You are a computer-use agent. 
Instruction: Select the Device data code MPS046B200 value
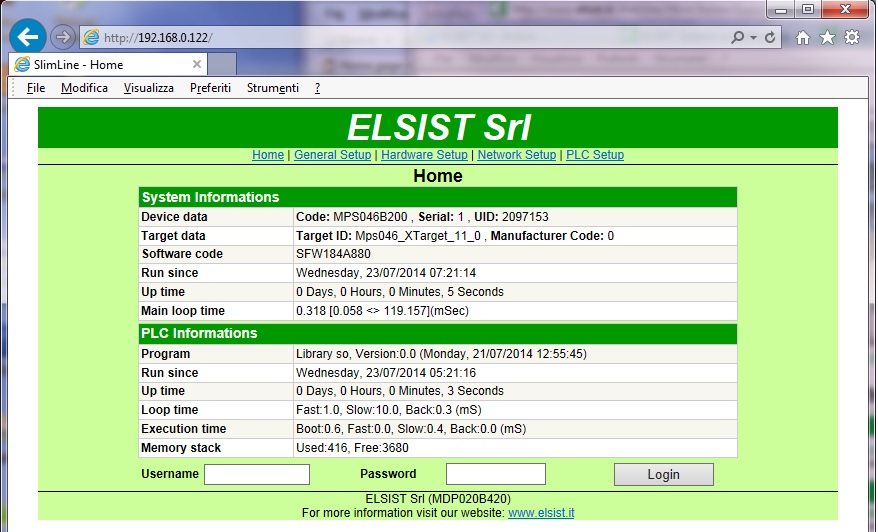(x=370, y=217)
